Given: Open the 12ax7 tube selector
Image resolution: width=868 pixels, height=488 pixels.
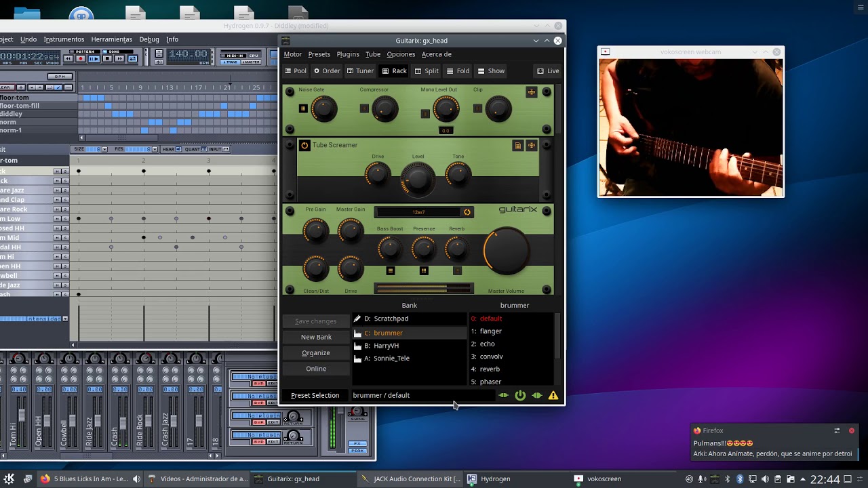Looking at the screenshot, I should (x=418, y=212).
